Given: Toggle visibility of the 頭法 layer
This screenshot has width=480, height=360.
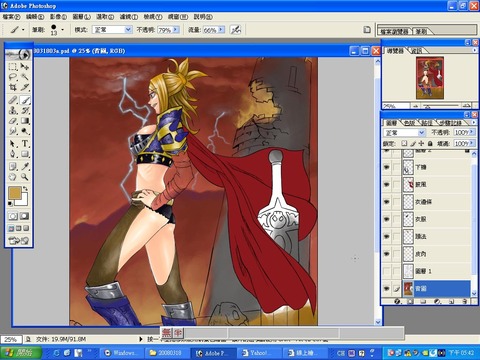Looking at the screenshot, I should tap(387, 236).
